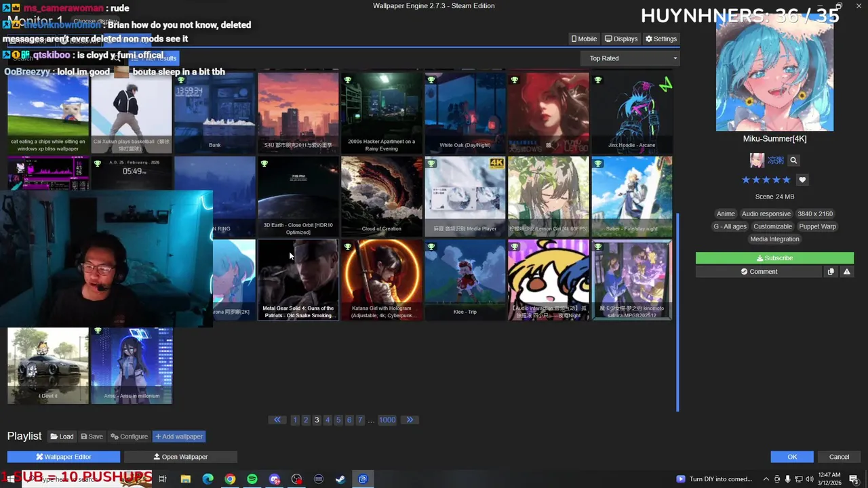
Task: Go to the first results page
Action: (x=277, y=420)
